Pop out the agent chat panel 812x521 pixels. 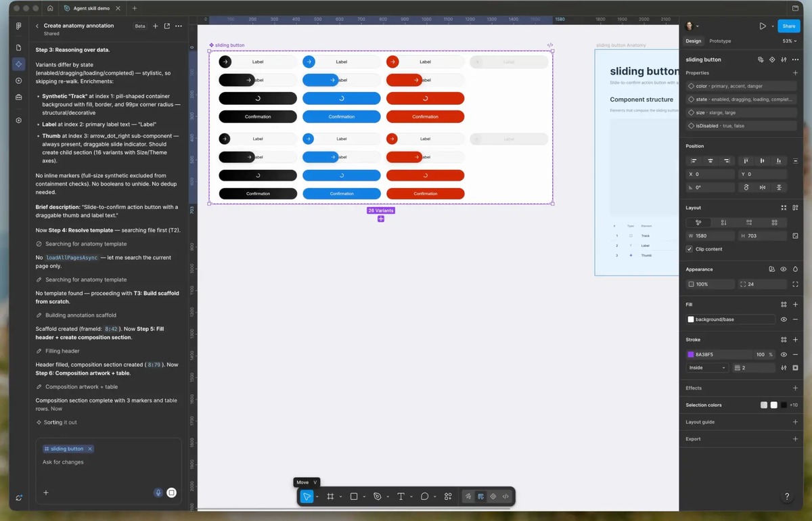(x=166, y=26)
